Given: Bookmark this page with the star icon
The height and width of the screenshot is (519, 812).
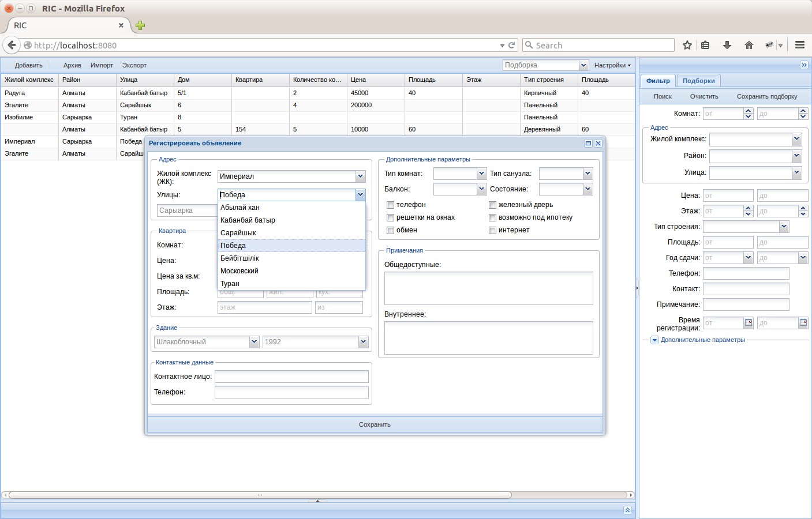Looking at the screenshot, I should tap(687, 45).
